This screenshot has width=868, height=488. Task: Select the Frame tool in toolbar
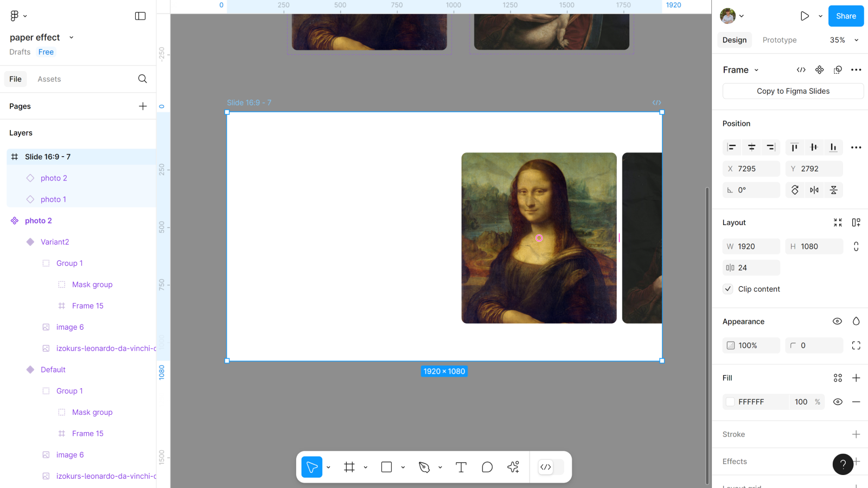coord(349,467)
